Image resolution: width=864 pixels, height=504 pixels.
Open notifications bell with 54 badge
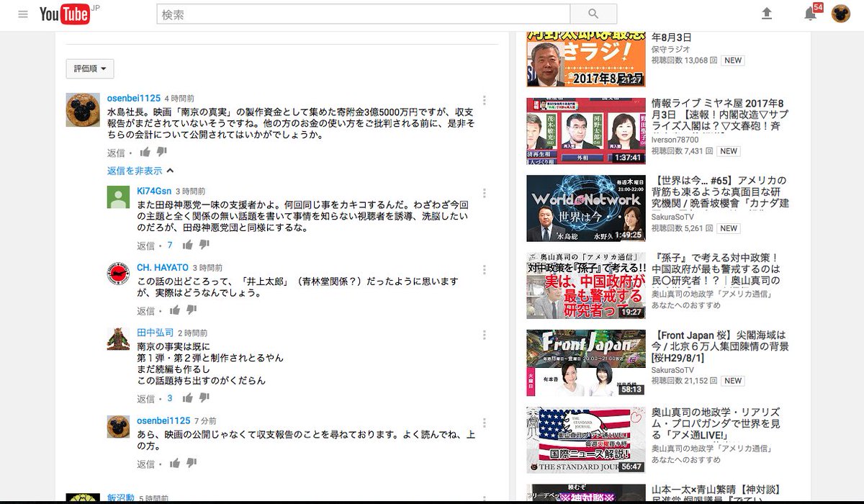pyautogui.click(x=811, y=14)
